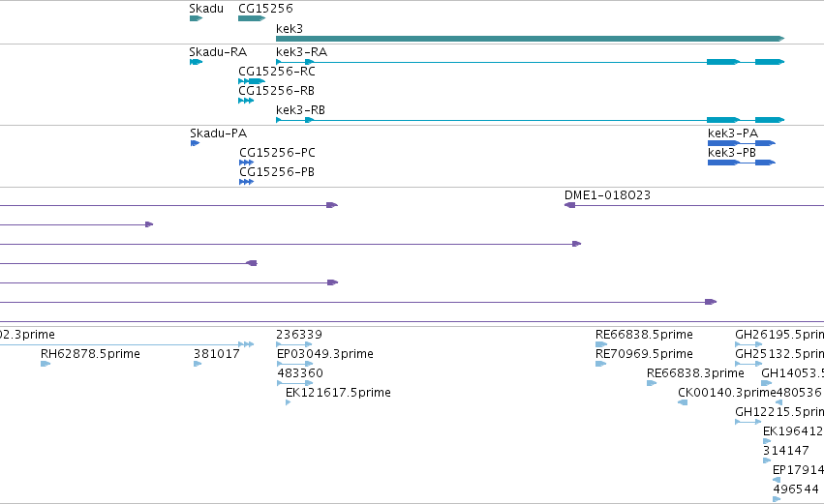
Task: Click the GH25132.5prime EST feature
Action: pyautogui.click(x=748, y=364)
